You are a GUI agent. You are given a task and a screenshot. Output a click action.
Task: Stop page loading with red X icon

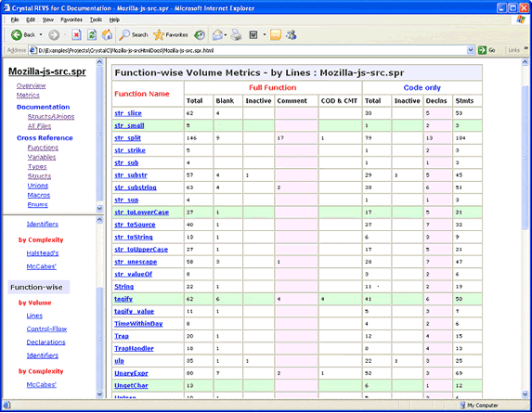[x=76, y=34]
